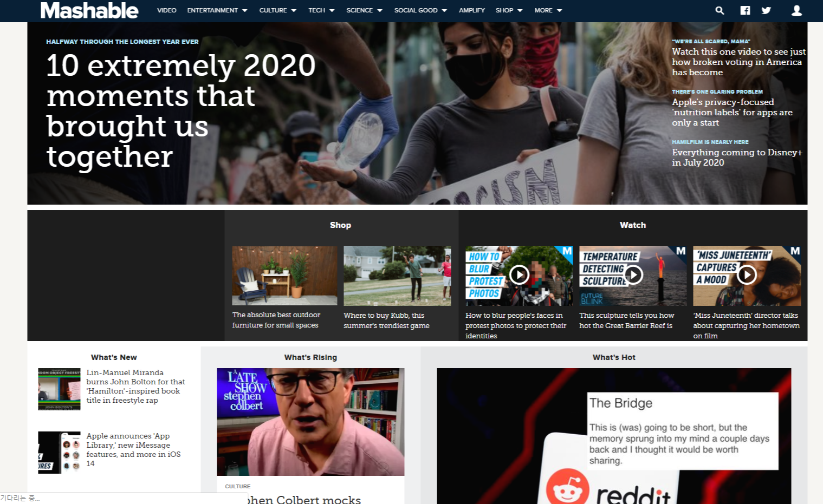Click 'Halfway through the longest year ever' tag

pyautogui.click(x=122, y=42)
